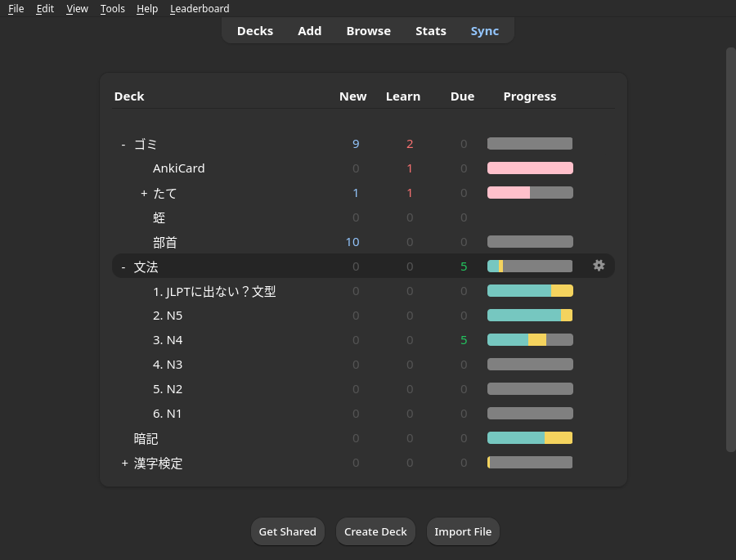Click the Create Deck button

click(375, 531)
